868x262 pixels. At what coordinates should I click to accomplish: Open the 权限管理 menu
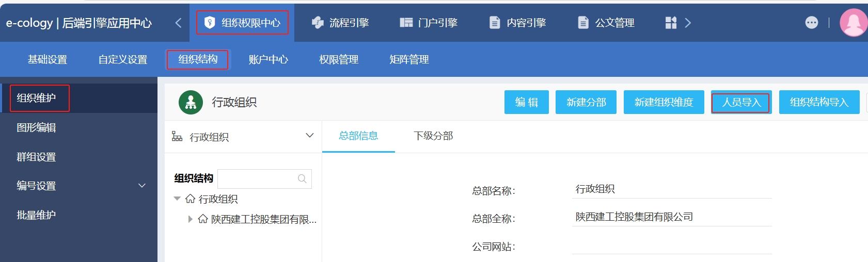[x=338, y=59]
